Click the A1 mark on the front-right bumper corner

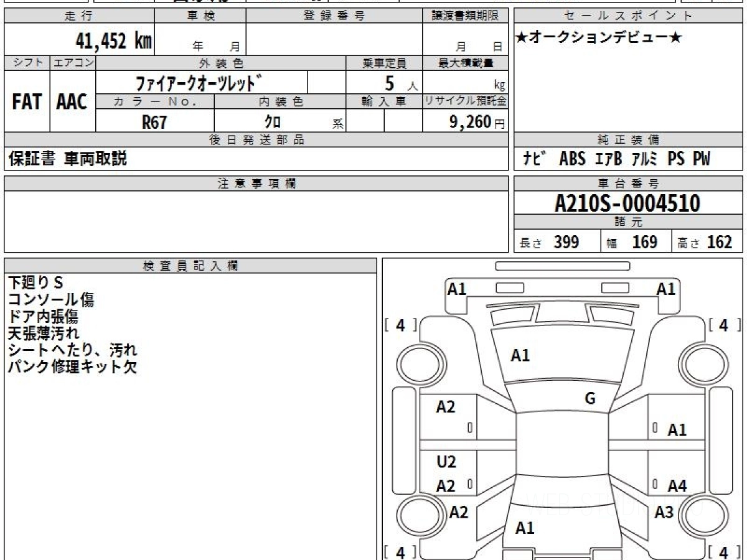point(667,289)
